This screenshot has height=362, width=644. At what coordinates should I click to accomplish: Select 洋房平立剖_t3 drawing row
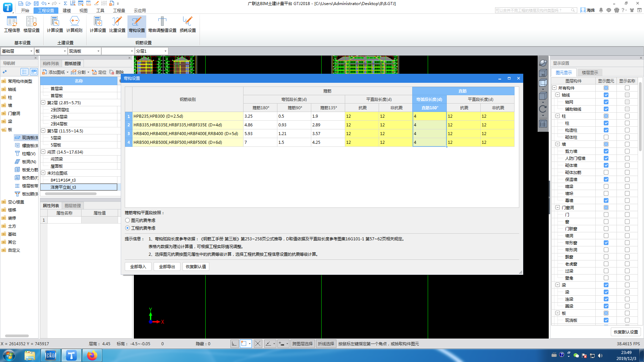pyautogui.click(x=79, y=187)
